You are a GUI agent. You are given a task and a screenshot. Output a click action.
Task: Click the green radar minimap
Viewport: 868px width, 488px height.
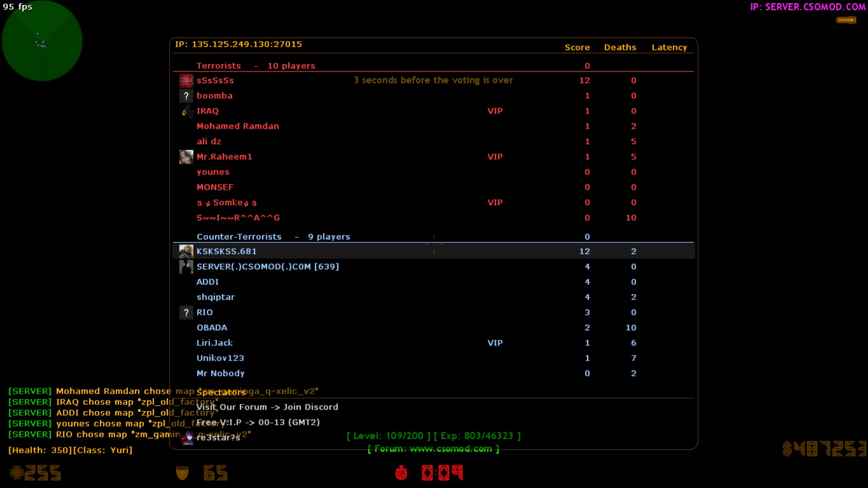click(x=42, y=41)
